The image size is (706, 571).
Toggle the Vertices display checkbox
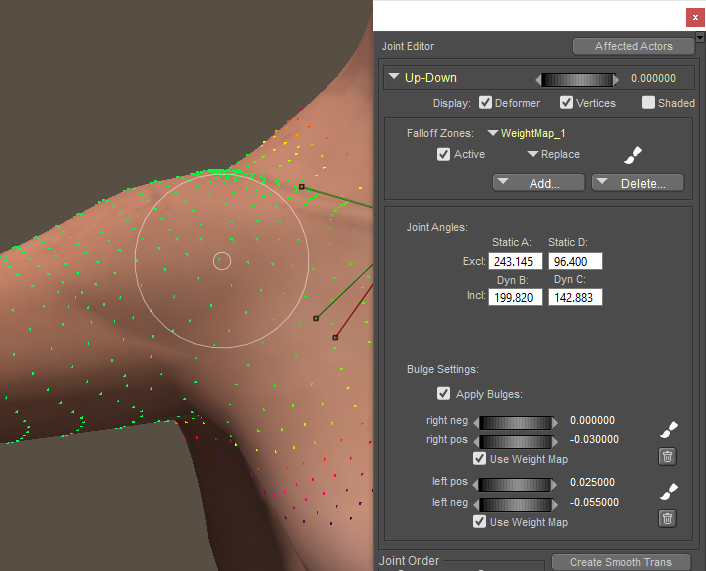[x=566, y=103]
